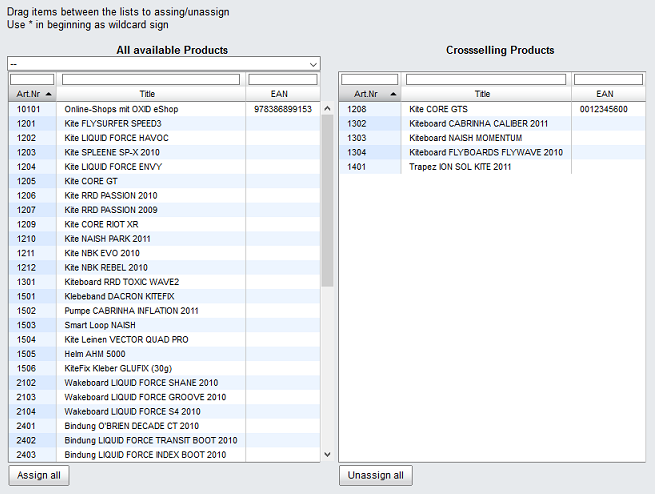655x494 pixels.
Task: Select row KiteFix Kleber GLUFIX (30g)
Action: (164, 368)
